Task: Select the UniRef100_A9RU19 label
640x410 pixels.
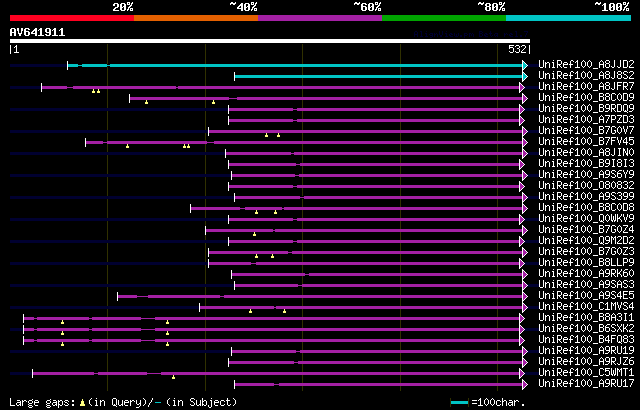Action: click(x=586, y=350)
